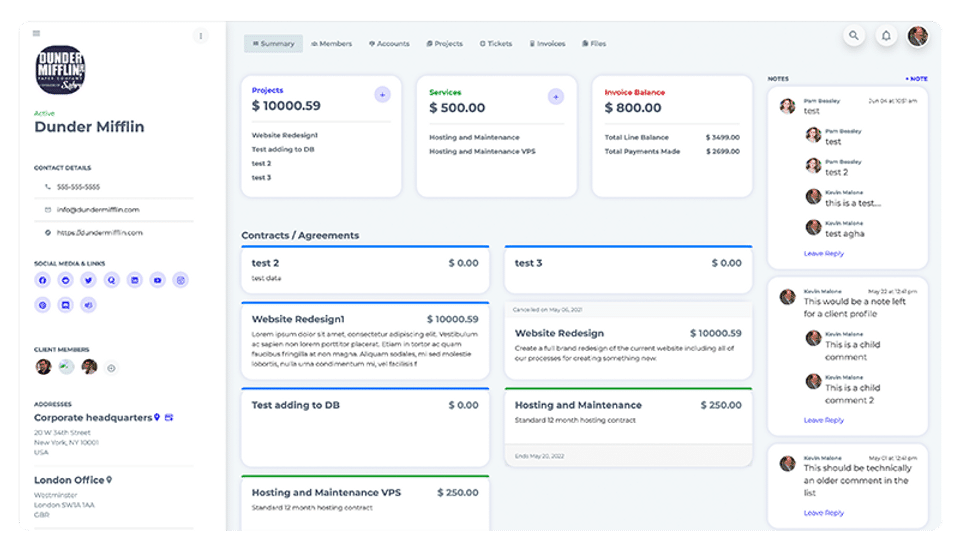960x545 pixels.
Task: Open 'Hosting and Maintenance VPS' contract card
Action: click(x=366, y=503)
